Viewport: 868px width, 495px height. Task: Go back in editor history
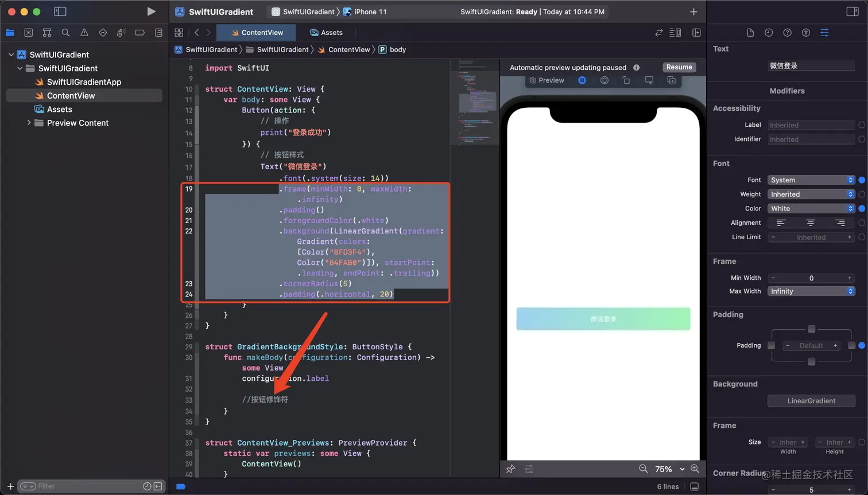coord(197,33)
